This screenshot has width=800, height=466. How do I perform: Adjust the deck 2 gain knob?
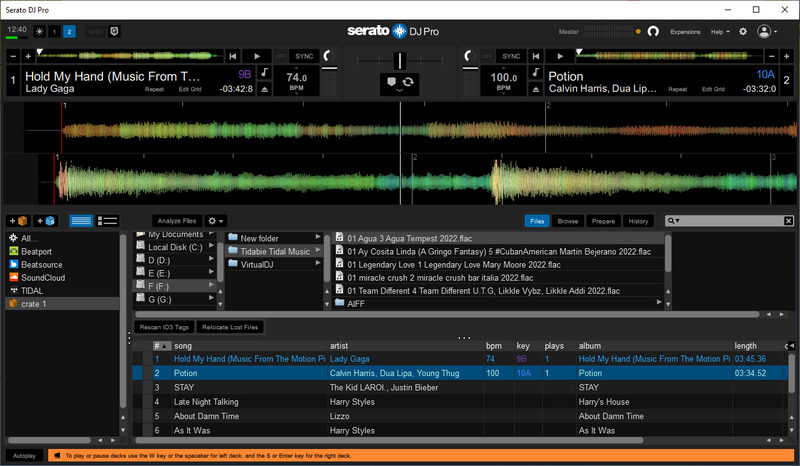[x=468, y=56]
